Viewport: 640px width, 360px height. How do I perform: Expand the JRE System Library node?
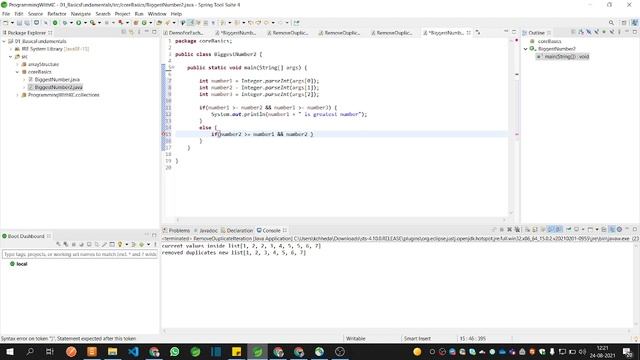coord(11,49)
